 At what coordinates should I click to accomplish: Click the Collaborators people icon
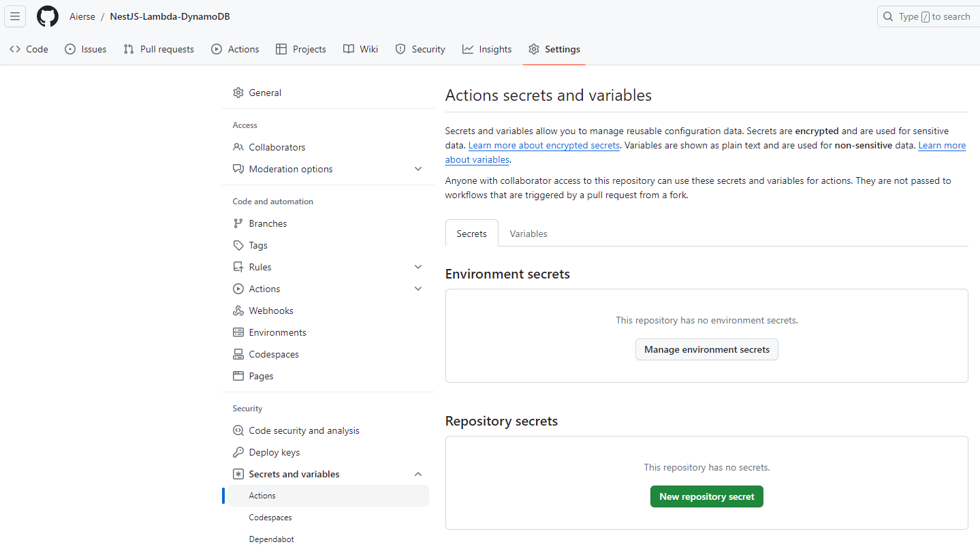(238, 147)
